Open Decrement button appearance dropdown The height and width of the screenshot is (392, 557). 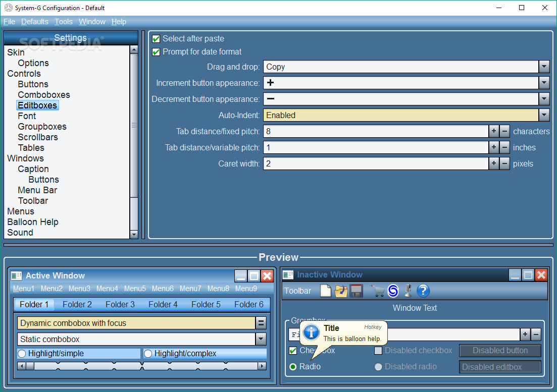[544, 99]
